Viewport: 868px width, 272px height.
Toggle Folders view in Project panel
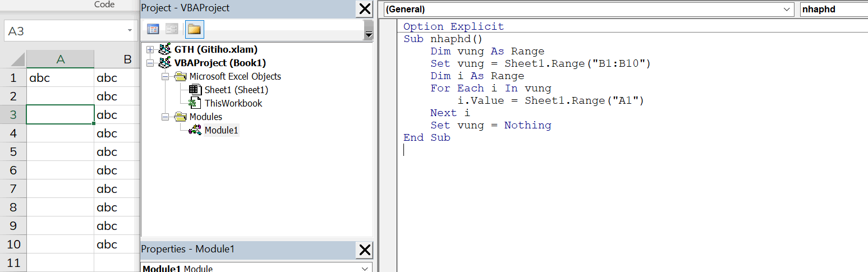coord(194,29)
